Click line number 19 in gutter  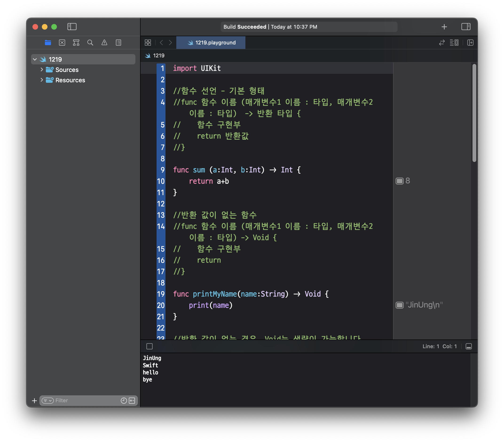(161, 294)
